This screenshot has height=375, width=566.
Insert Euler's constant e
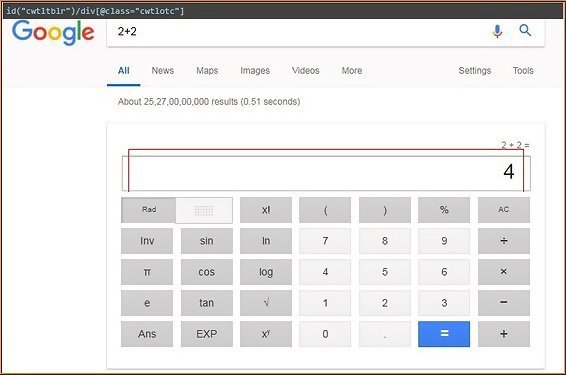tap(147, 303)
